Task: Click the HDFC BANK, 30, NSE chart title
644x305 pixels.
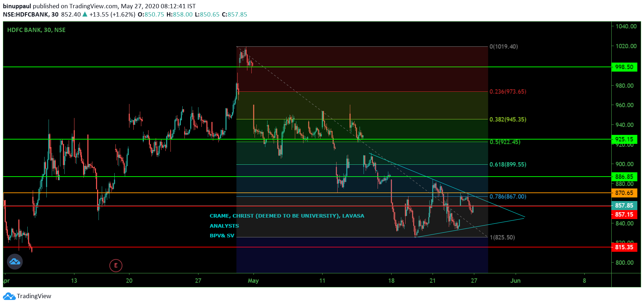Action: 36,30
